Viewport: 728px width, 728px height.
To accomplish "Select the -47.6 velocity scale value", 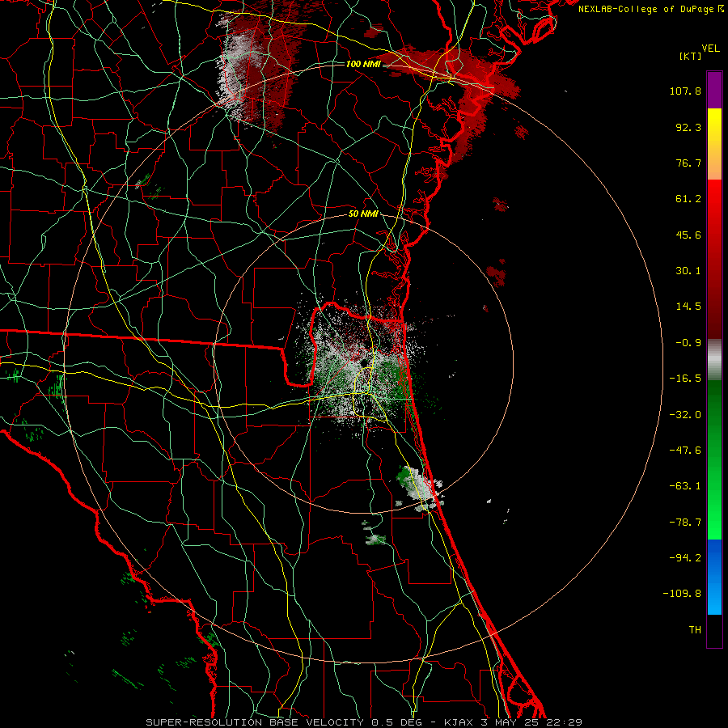I will coord(685,451).
